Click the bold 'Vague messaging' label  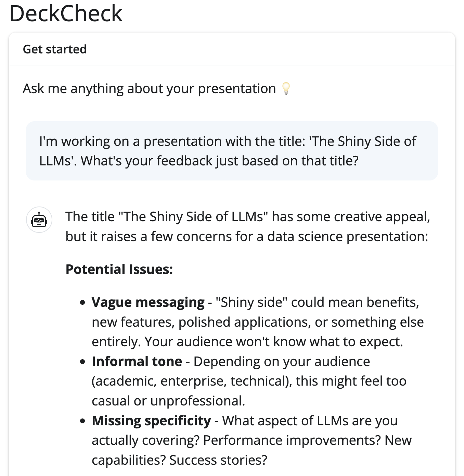[148, 302]
